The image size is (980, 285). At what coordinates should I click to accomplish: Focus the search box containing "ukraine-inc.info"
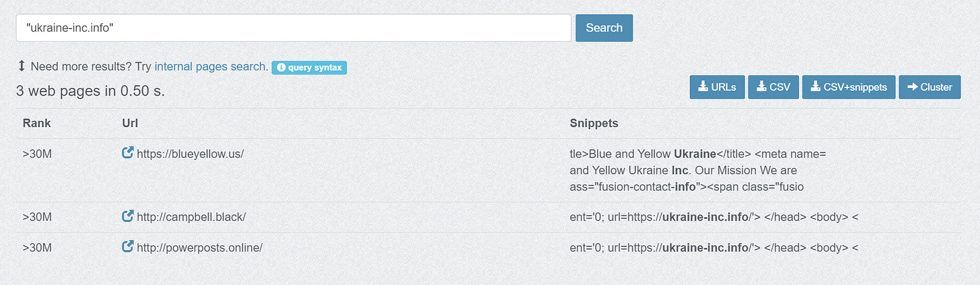coord(293,28)
